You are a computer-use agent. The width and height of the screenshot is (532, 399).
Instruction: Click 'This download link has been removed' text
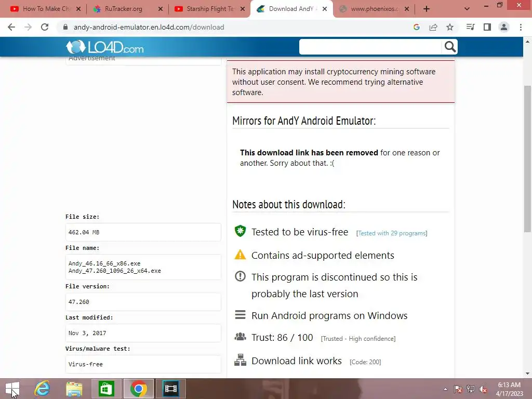(309, 153)
